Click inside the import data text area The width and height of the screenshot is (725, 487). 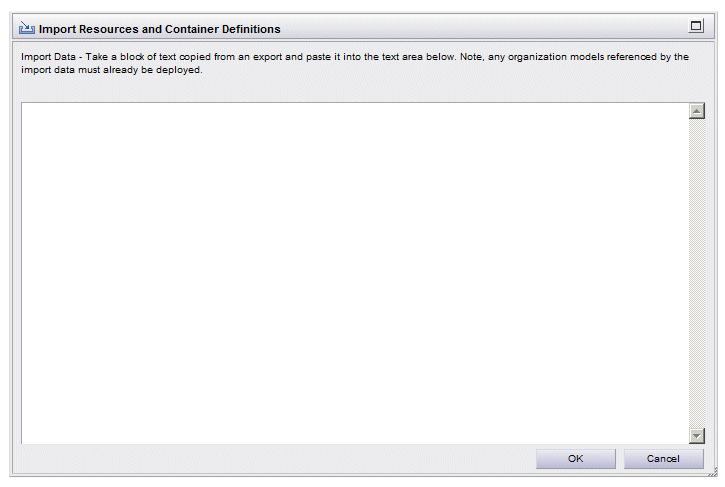click(355, 273)
